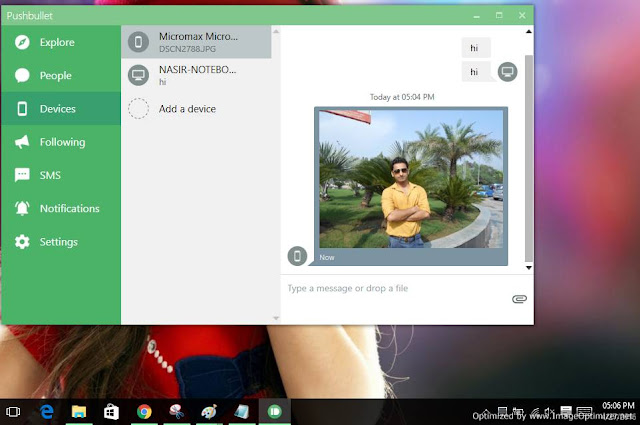Screen dimensions: 640x425
Task: Open the SMS section
Action: tap(50, 175)
